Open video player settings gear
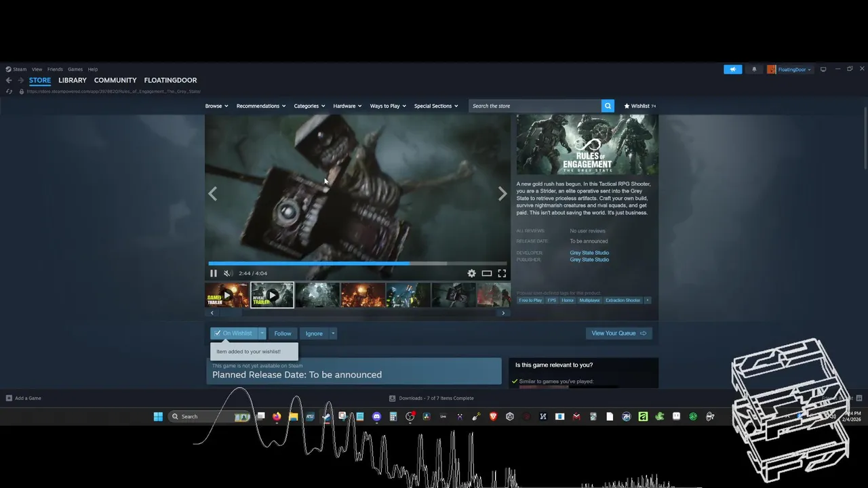 pos(471,273)
